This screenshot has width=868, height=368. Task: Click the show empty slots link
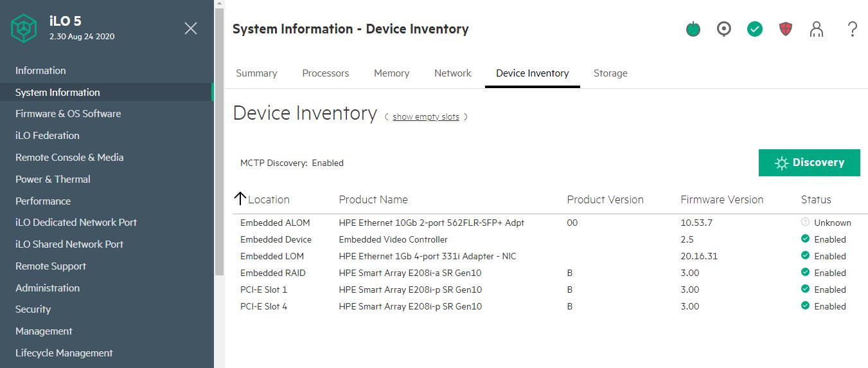pyautogui.click(x=426, y=116)
